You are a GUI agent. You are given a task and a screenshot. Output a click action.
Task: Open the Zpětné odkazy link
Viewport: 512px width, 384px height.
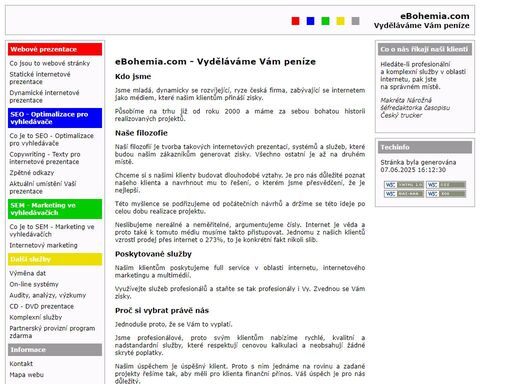coord(32,173)
